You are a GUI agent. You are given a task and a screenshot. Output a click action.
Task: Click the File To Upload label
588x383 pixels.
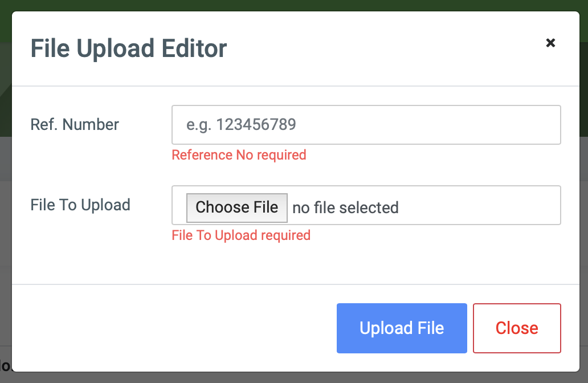80,205
